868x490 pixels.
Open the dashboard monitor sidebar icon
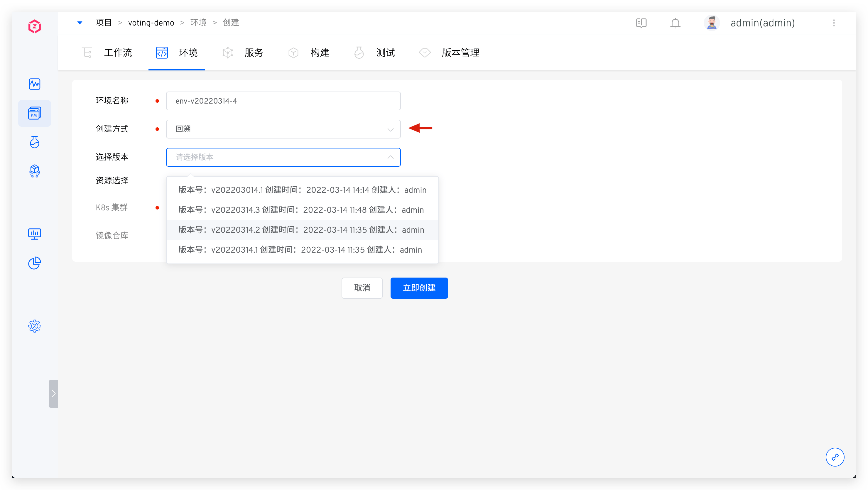click(34, 234)
